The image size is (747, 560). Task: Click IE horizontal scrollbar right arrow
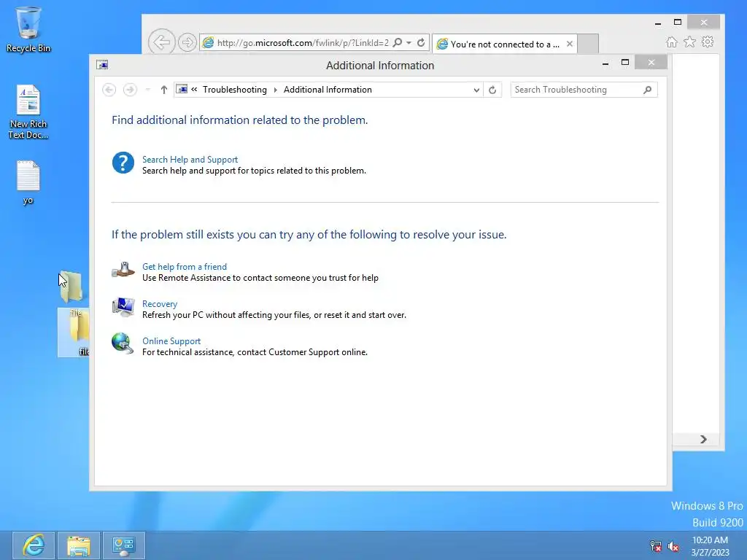click(x=703, y=439)
